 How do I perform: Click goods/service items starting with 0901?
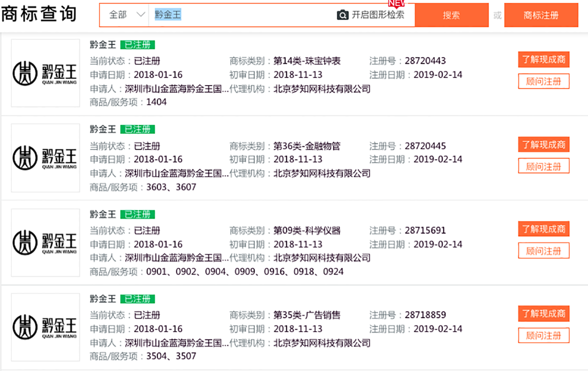click(245, 272)
